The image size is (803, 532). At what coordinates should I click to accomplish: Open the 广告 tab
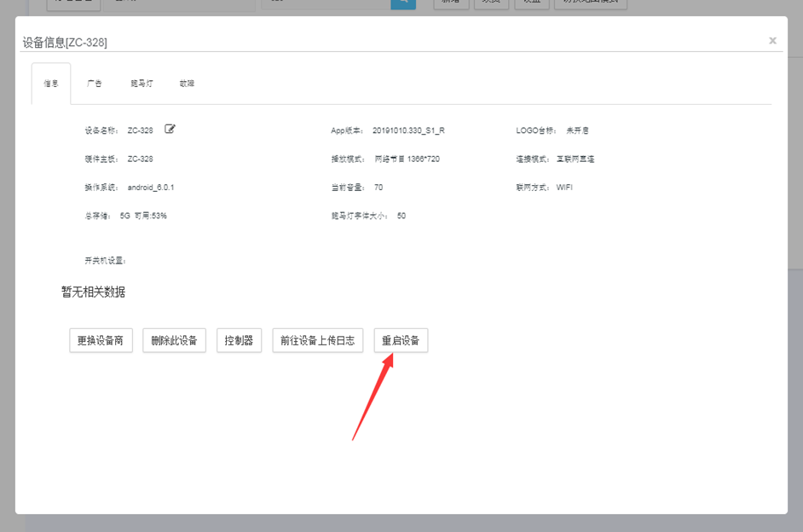point(95,84)
